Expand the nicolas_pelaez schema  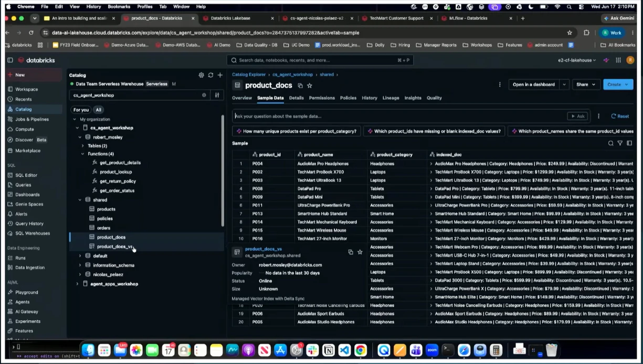point(80,274)
